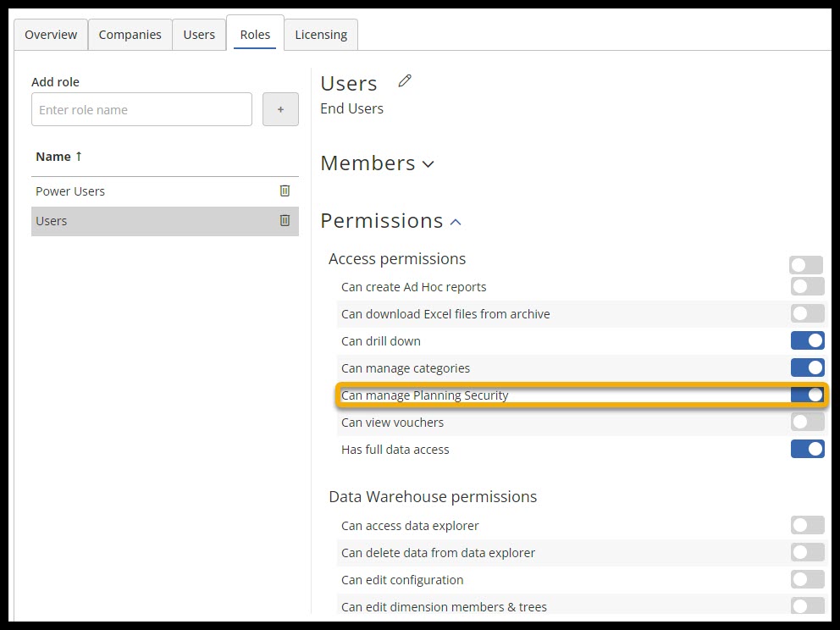The height and width of the screenshot is (630, 840).
Task: Toggle all Access permissions master switch
Action: point(806,265)
